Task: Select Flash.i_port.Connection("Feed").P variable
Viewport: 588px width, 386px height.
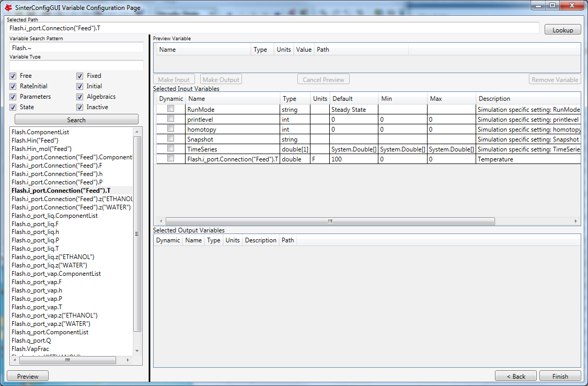Action: pyautogui.click(x=57, y=182)
